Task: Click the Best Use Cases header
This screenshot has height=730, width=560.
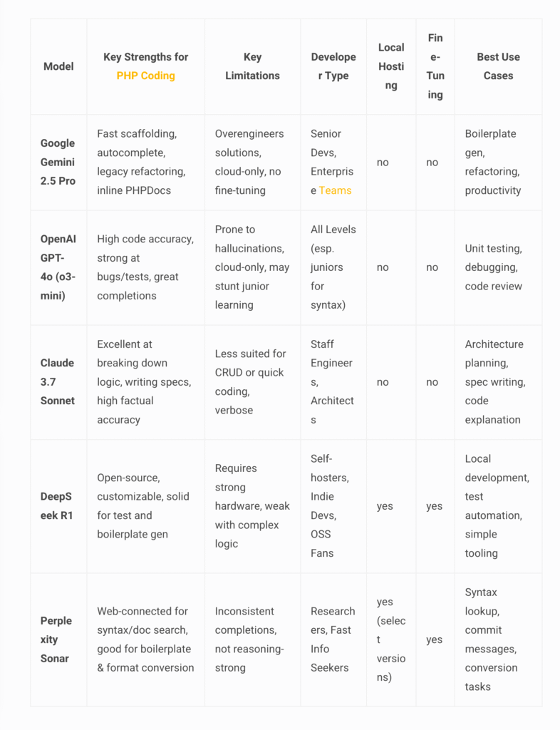Action: [x=498, y=66]
